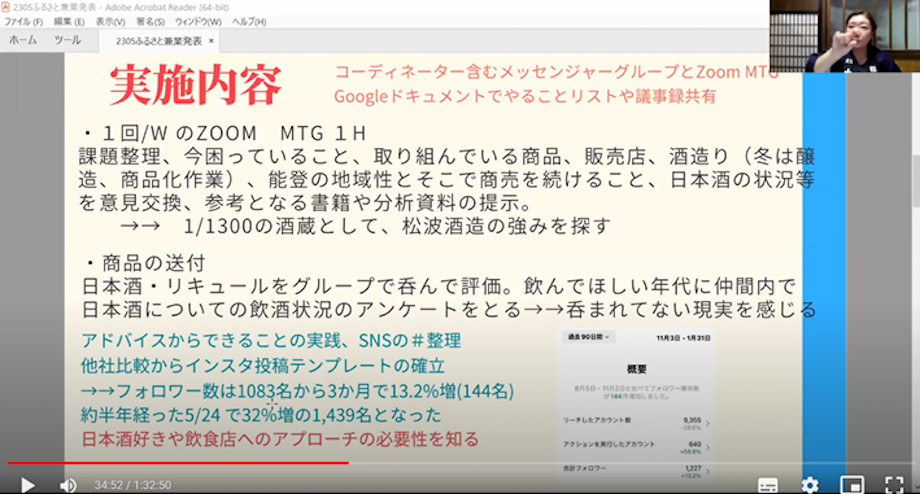The height and width of the screenshot is (494, 920).
Task: Expand the アクションを実行したアカウント row chevron
Action: point(708,447)
